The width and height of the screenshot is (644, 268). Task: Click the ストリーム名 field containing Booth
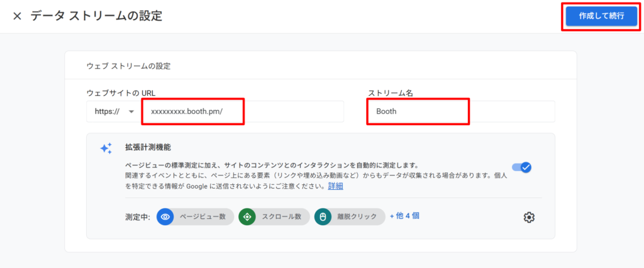tap(460, 111)
